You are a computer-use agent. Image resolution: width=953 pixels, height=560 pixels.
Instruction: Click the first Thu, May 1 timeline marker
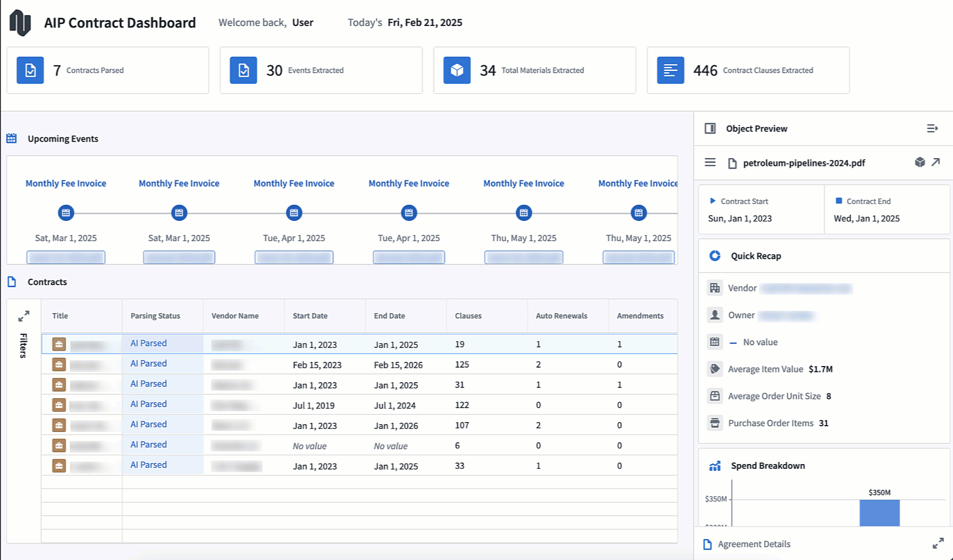coord(524,213)
